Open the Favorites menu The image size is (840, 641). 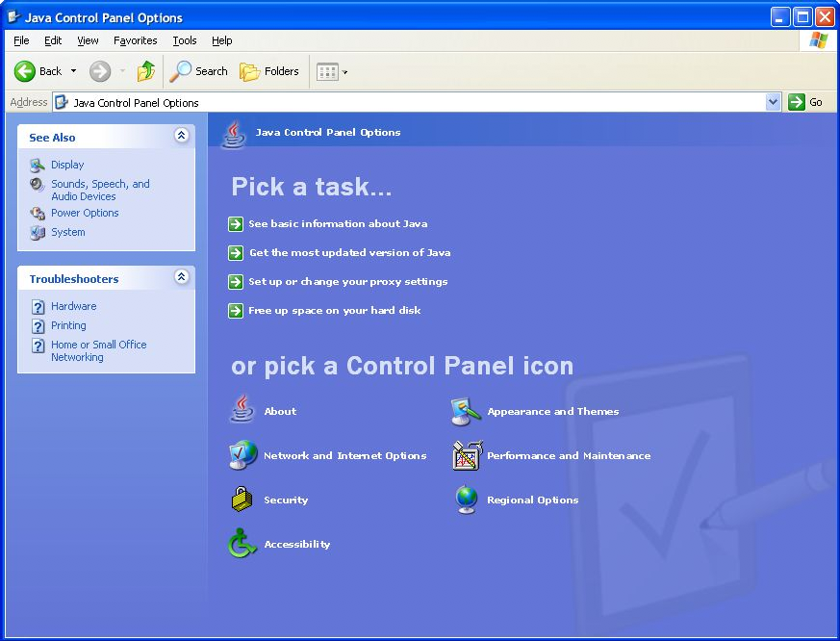[135, 40]
